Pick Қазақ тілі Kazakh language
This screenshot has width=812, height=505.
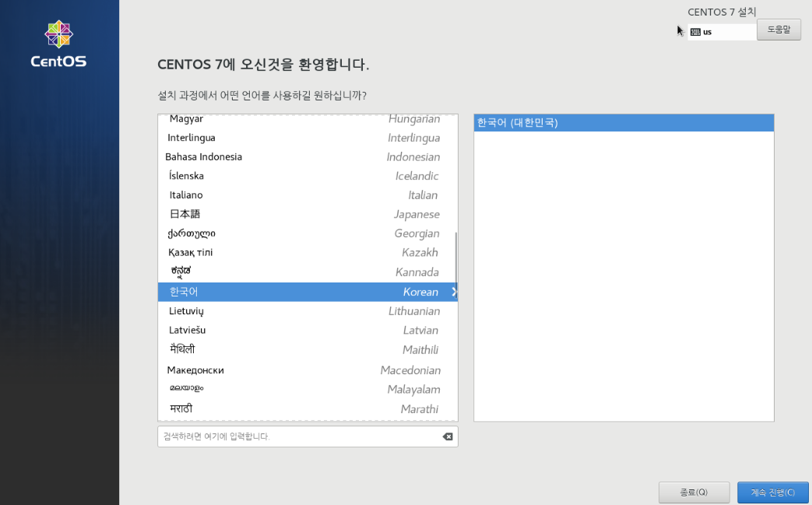click(x=308, y=252)
